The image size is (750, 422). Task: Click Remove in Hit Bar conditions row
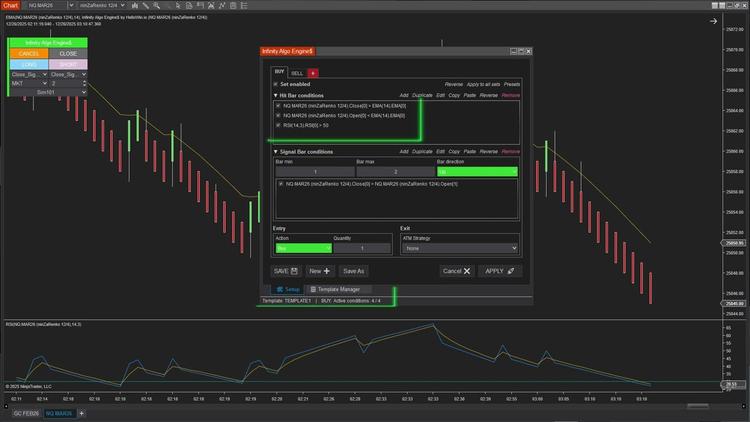click(x=510, y=95)
